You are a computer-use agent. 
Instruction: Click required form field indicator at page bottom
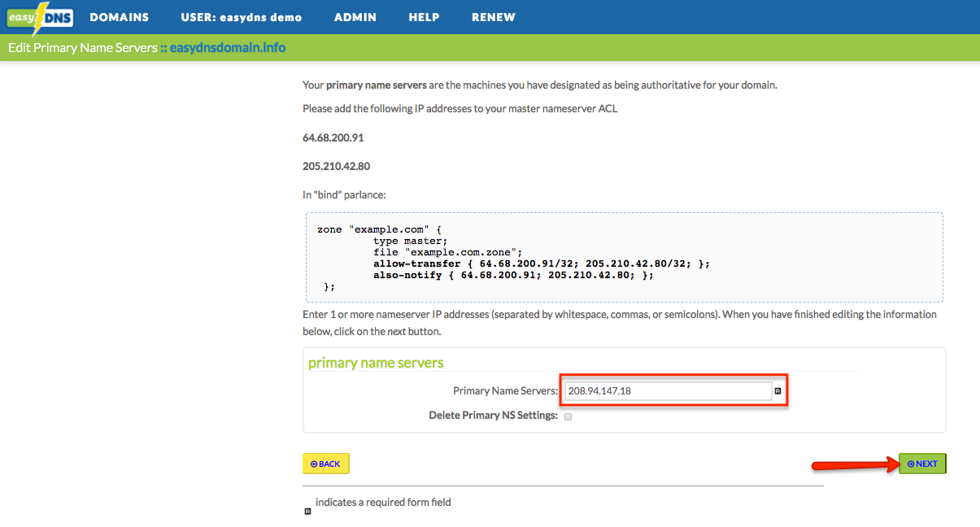coord(307,511)
